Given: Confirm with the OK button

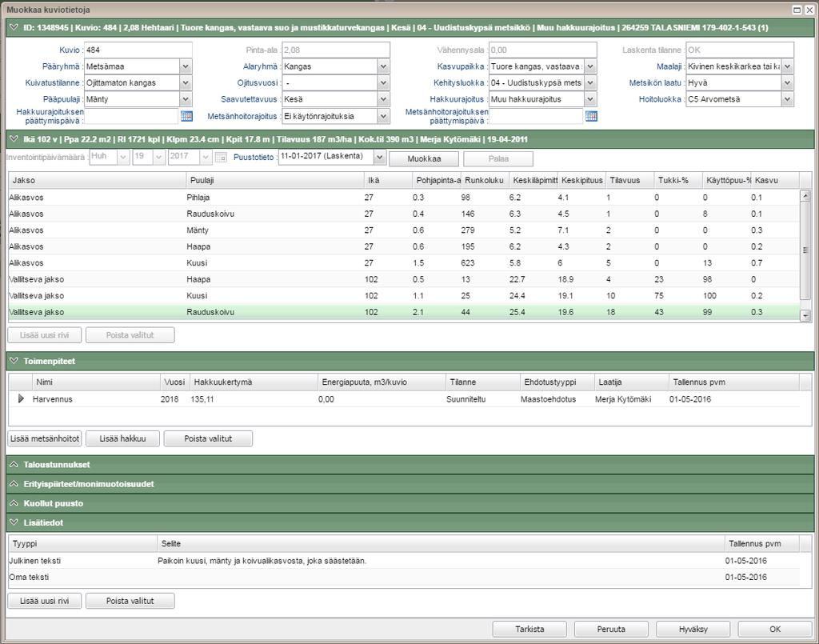Looking at the screenshot, I should tap(775, 629).
